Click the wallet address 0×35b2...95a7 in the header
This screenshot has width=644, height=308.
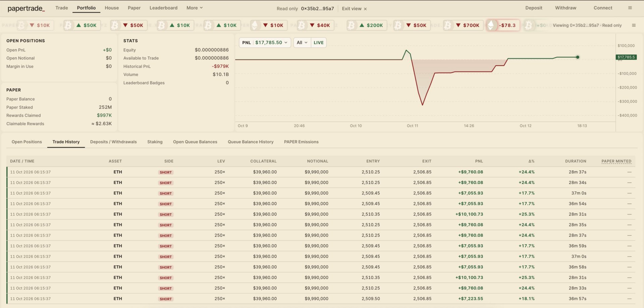pos(317,9)
